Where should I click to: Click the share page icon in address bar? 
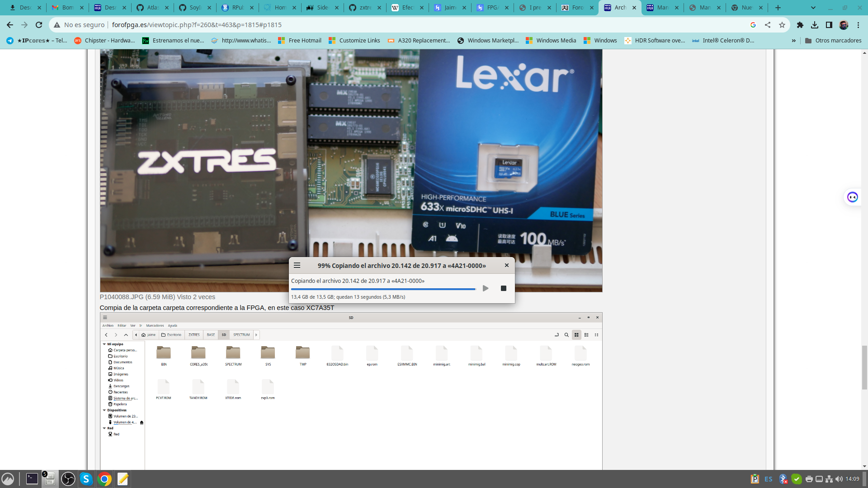point(768,25)
